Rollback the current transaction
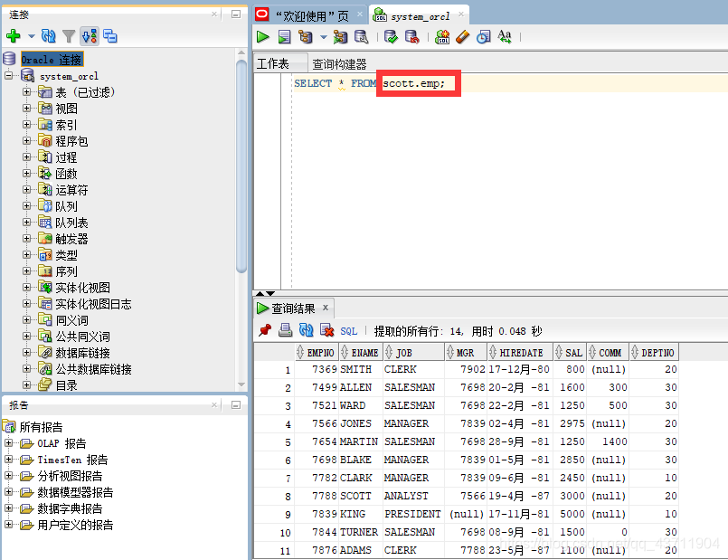This screenshot has width=728, height=560. (x=413, y=37)
